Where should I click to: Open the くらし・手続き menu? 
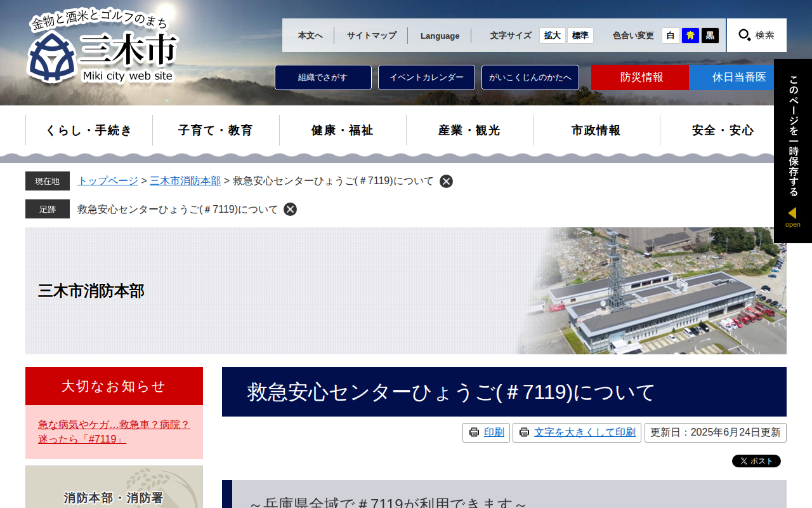(89, 130)
